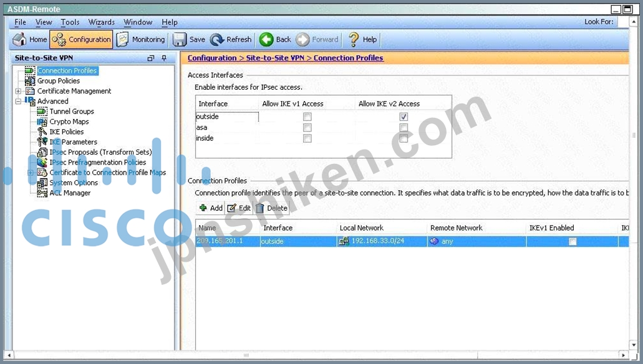The width and height of the screenshot is (643, 364).
Task: Click the ACL Manager icon
Action: click(42, 193)
